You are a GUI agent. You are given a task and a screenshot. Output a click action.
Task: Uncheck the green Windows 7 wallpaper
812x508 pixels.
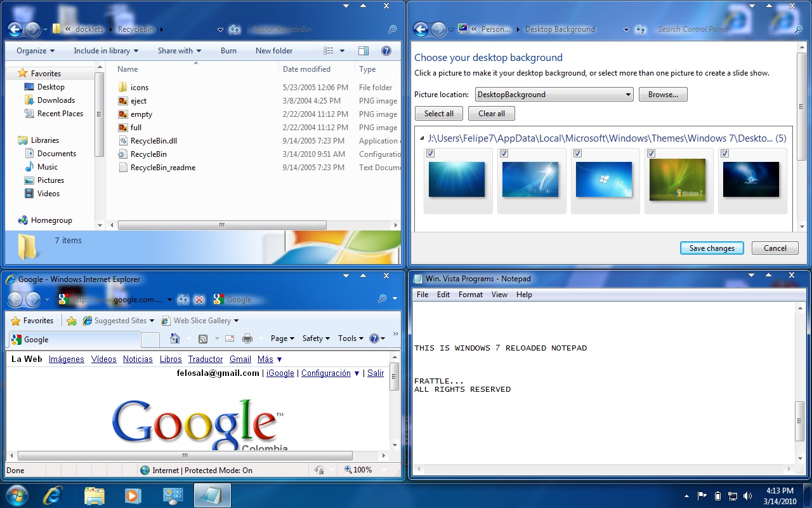pyautogui.click(x=651, y=153)
